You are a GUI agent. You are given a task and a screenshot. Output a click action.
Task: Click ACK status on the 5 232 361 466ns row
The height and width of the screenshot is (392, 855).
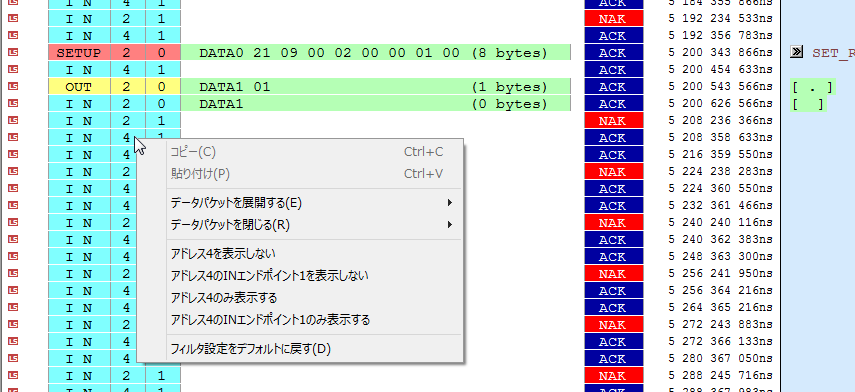pos(613,206)
